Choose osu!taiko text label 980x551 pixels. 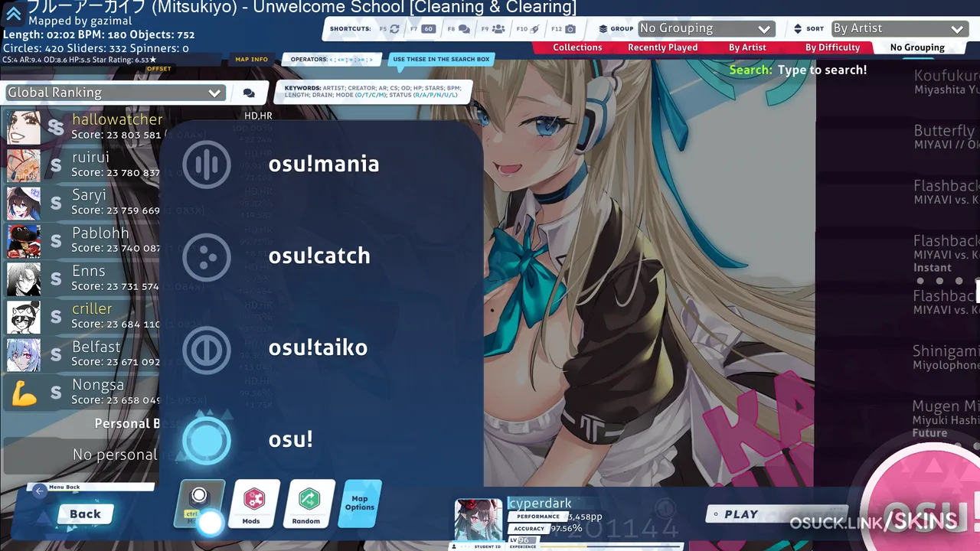click(x=318, y=347)
